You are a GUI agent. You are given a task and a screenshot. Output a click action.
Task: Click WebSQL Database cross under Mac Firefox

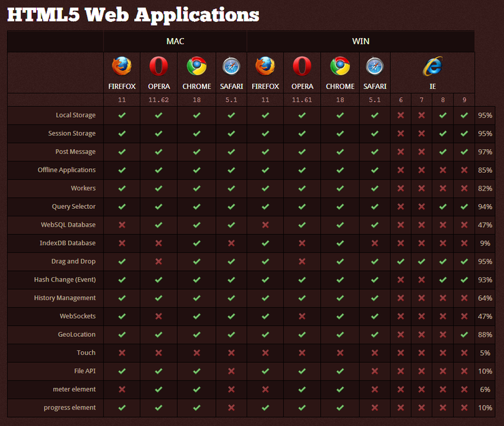pos(122,225)
